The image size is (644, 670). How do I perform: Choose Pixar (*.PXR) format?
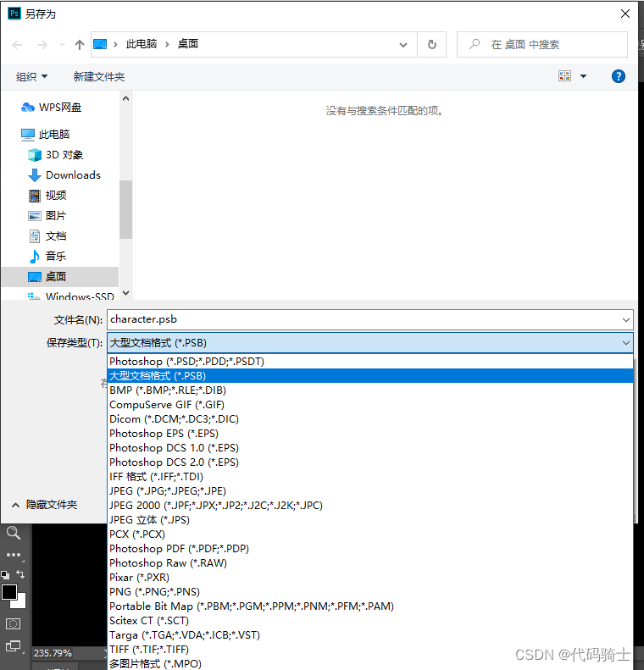(370, 578)
